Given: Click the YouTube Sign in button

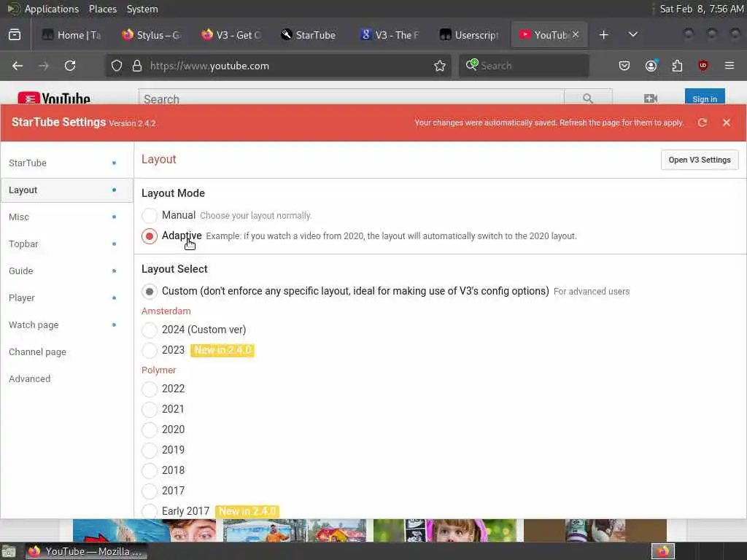Looking at the screenshot, I should coord(705,98).
